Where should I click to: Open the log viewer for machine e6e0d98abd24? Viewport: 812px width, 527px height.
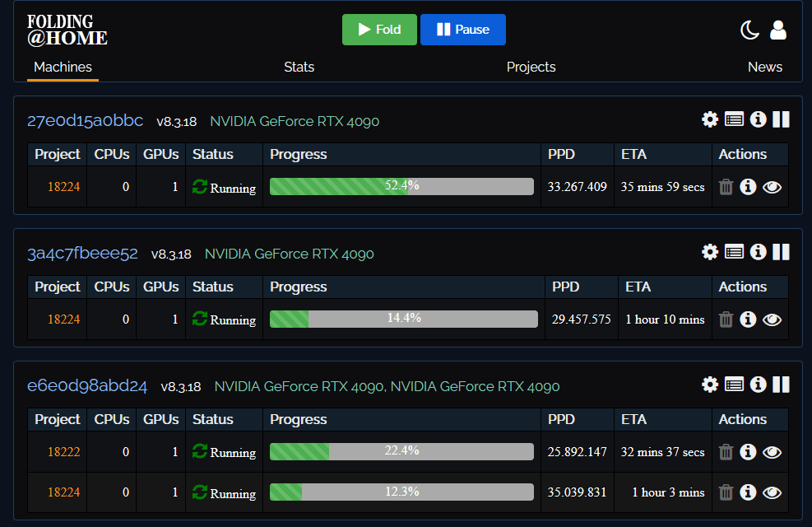735,385
